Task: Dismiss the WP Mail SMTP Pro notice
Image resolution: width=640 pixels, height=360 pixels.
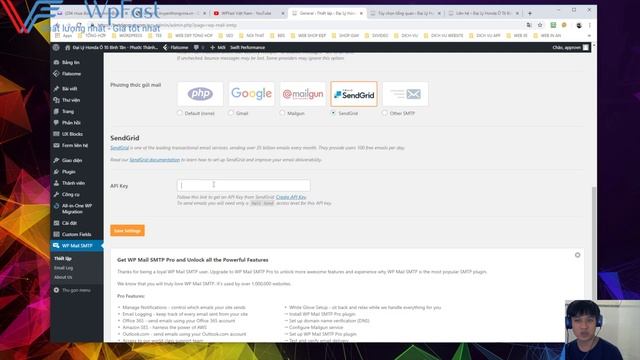Action: tap(578, 255)
